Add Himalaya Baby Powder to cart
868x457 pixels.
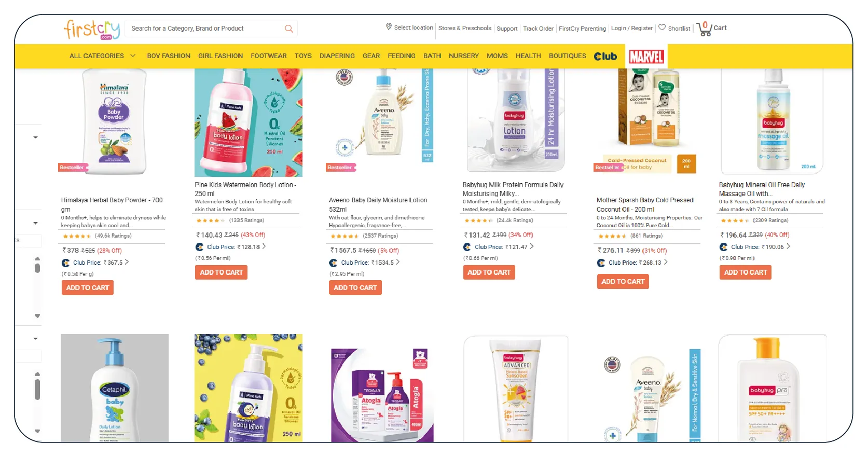[x=88, y=288]
